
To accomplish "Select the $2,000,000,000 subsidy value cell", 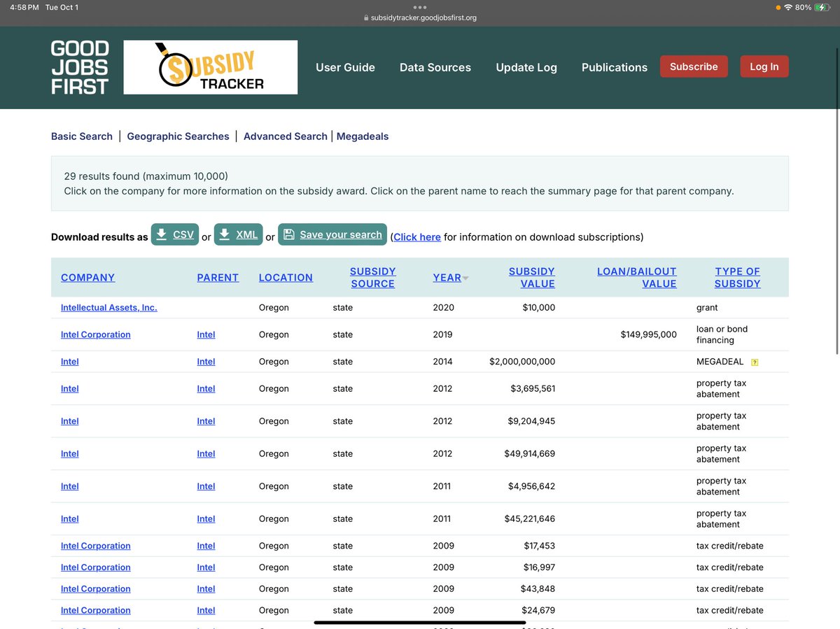I will (522, 362).
